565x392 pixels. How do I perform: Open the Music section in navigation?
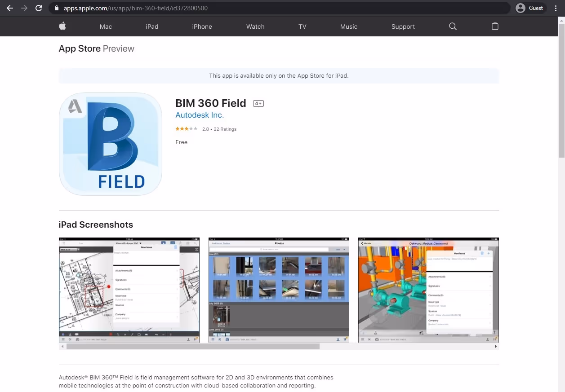click(x=349, y=26)
